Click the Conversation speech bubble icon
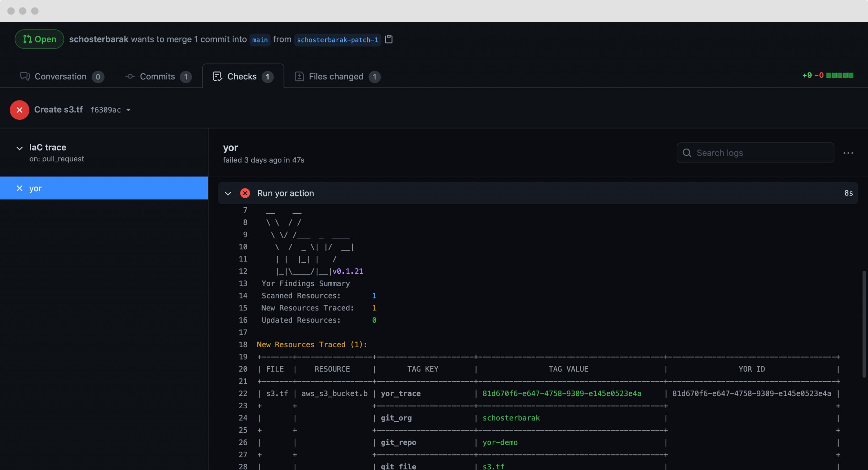Image resolution: width=868 pixels, height=470 pixels. pyautogui.click(x=25, y=76)
